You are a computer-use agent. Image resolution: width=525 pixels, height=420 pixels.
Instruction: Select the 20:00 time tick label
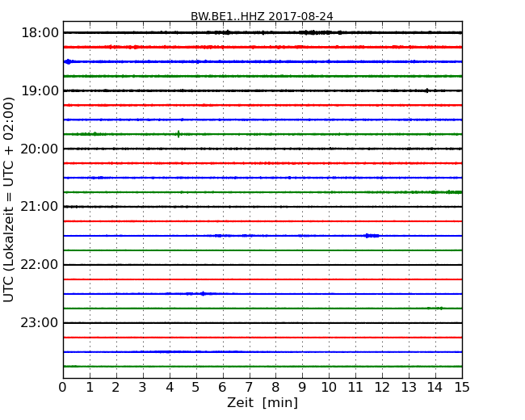point(40,149)
